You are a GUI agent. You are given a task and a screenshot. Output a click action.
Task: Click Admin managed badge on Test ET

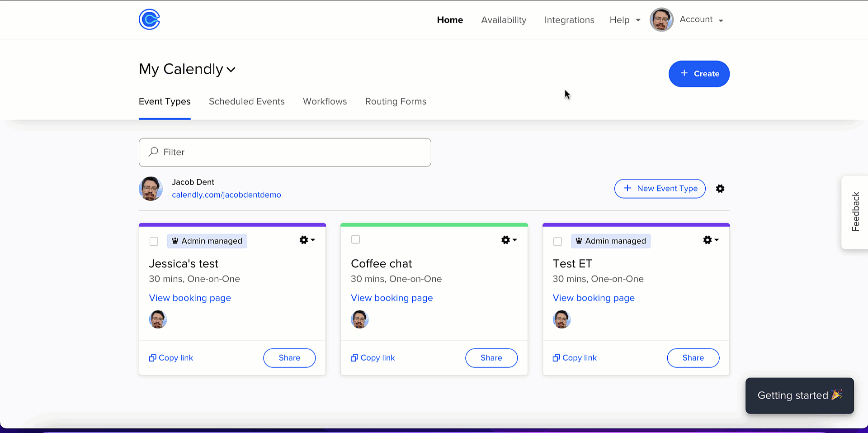click(x=611, y=241)
